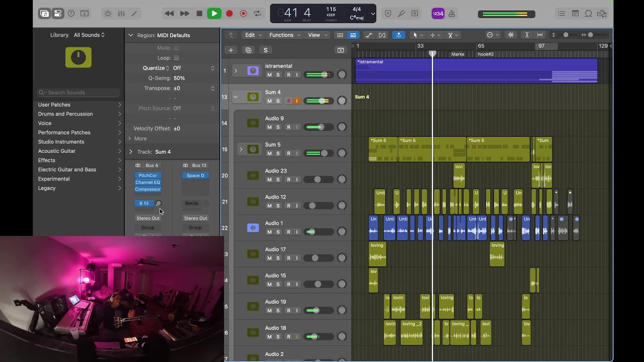Select Studio Instruments category
This screenshot has width=644, height=362.
point(61,142)
